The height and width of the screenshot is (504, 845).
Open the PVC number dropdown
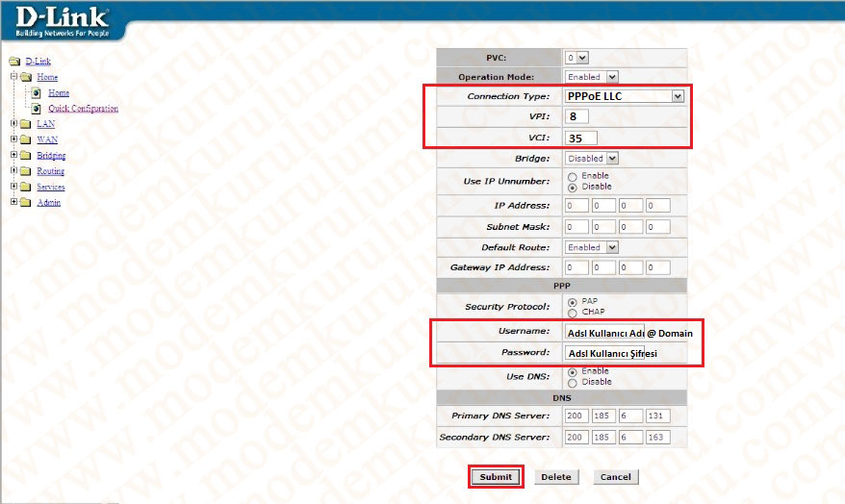coord(576,57)
